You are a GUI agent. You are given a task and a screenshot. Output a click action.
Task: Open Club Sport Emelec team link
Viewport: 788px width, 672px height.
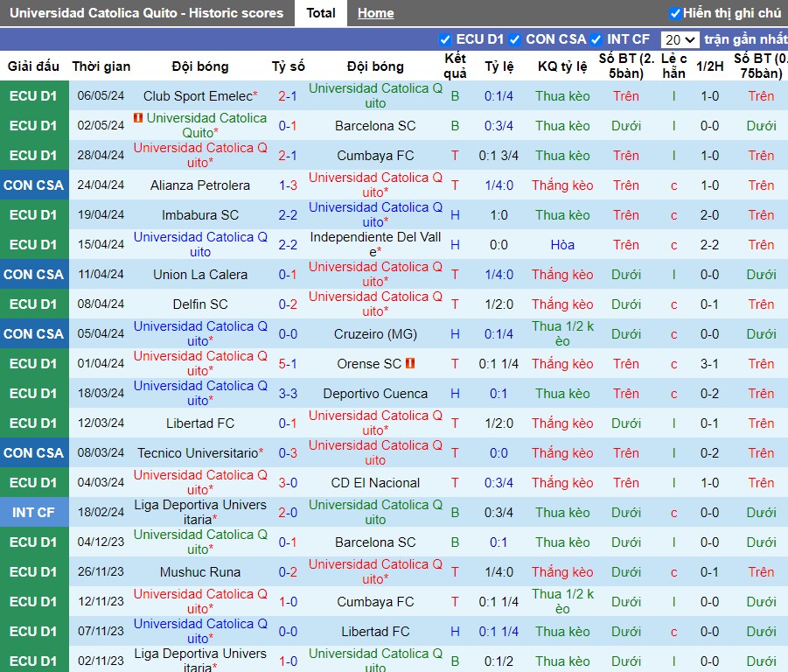pos(198,96)
